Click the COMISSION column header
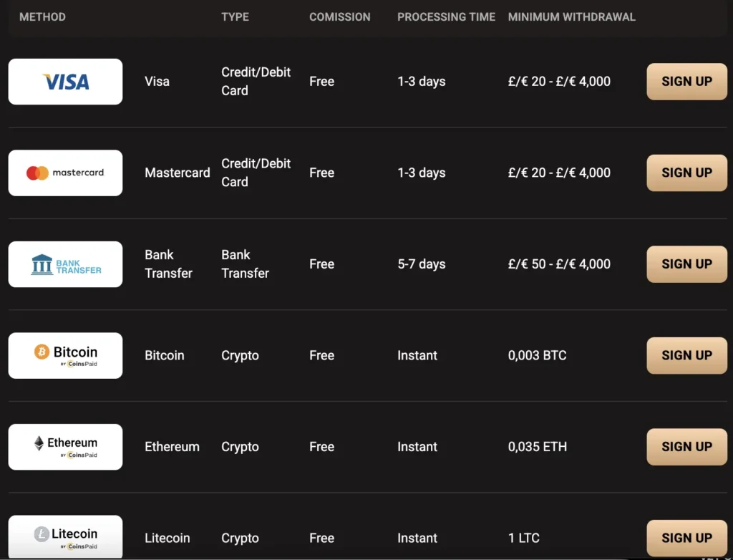Image resolution: width=733 pixels, height=560 pixels. tap(339, 16)
